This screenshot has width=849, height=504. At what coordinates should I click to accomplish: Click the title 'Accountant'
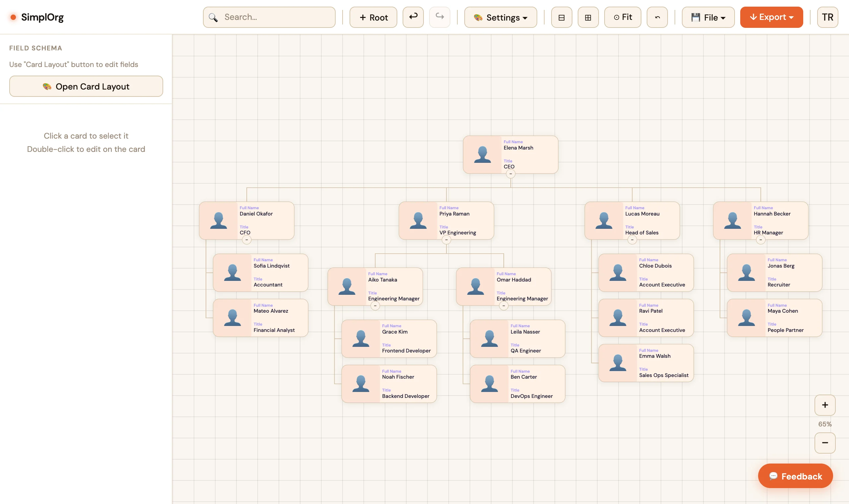[x=268, y=284]
